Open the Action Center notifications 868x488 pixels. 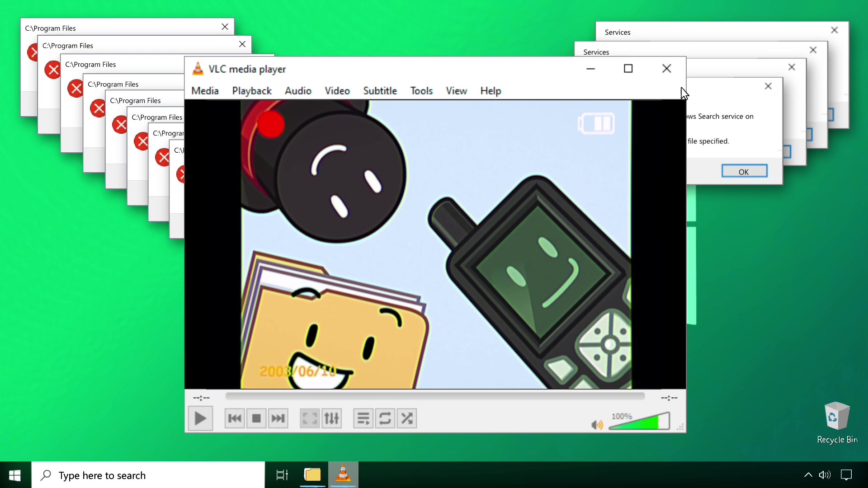pos(846,475)
